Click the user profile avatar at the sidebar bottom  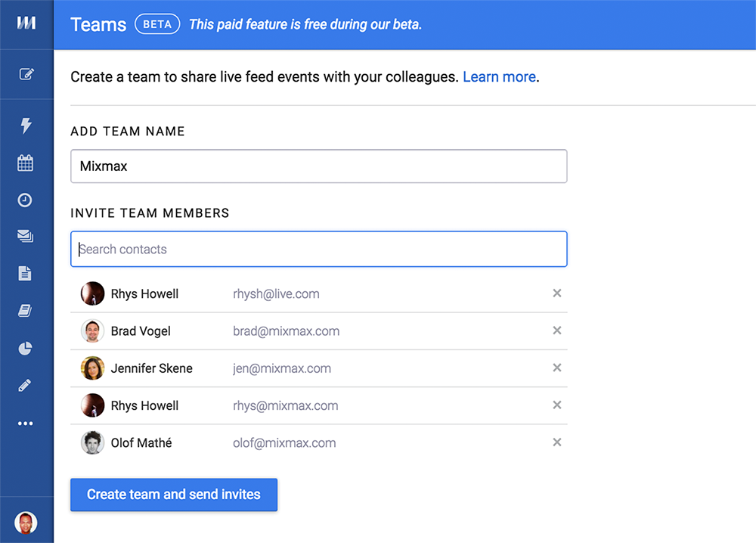[x=26, y=523]
